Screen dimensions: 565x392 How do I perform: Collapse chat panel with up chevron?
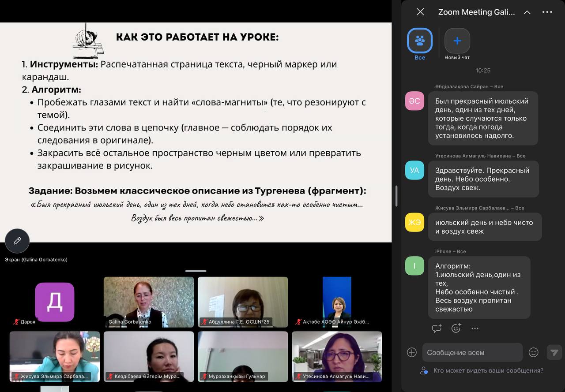click(x=527, y=12)
